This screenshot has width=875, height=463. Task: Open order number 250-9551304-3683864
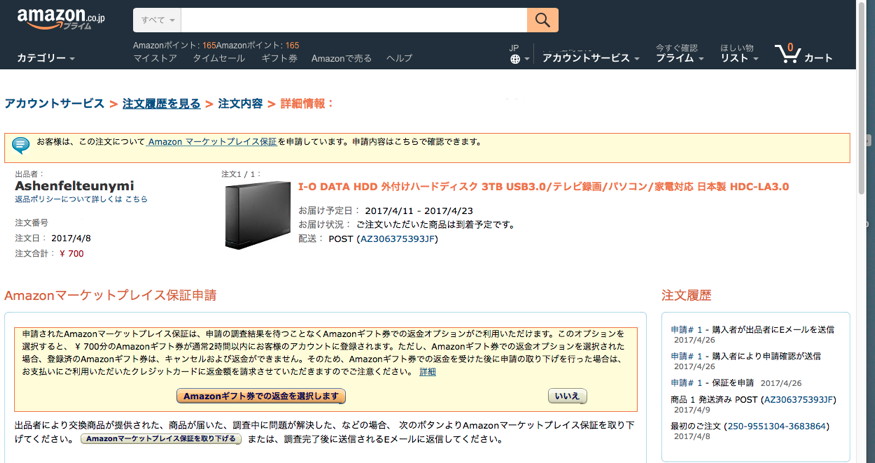(x=776, y=426)
